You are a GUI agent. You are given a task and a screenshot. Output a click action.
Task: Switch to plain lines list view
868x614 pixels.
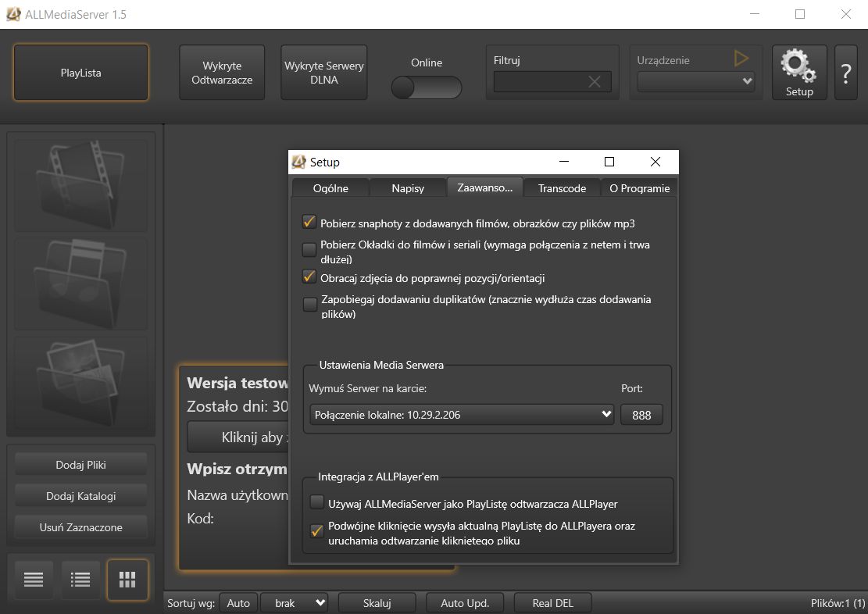click(x=34, y=580)
